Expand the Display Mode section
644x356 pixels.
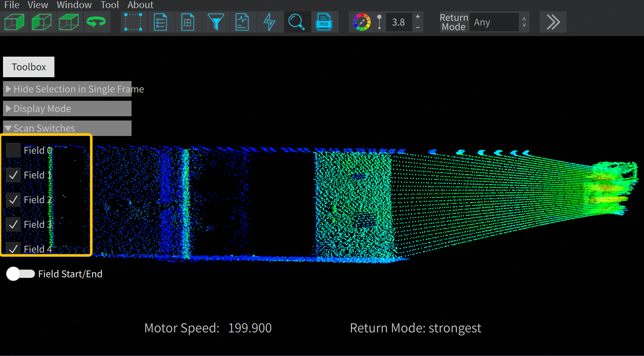click(67, 109)
